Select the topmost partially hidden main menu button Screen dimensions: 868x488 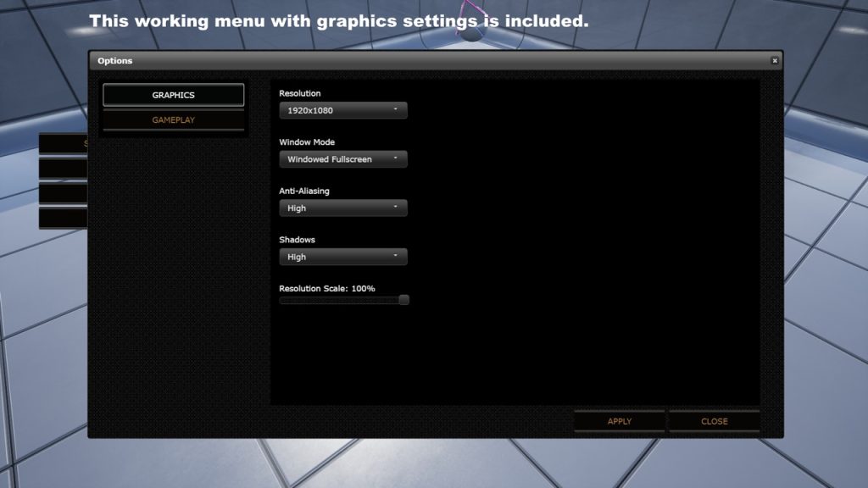(x=63, y=144)
